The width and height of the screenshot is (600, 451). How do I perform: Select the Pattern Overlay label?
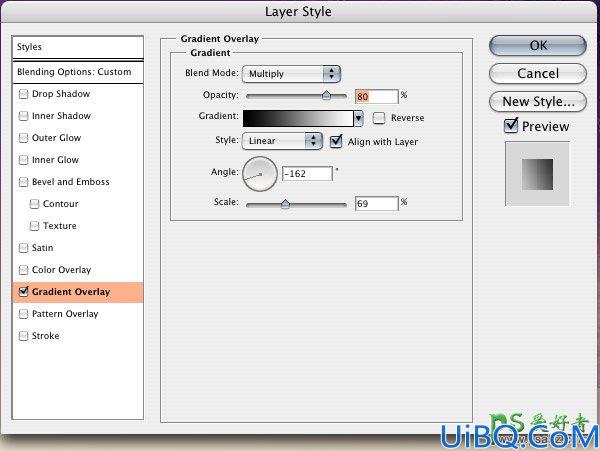(65, 314)
